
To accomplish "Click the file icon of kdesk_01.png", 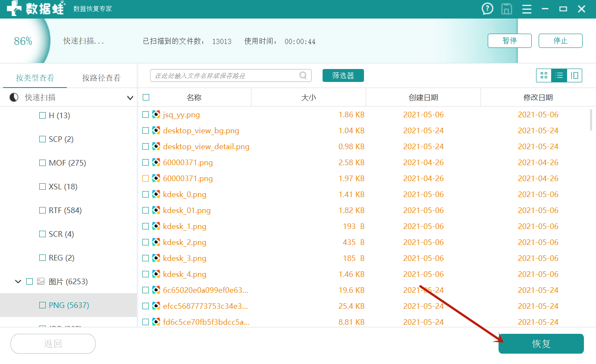I will [156, 210].
